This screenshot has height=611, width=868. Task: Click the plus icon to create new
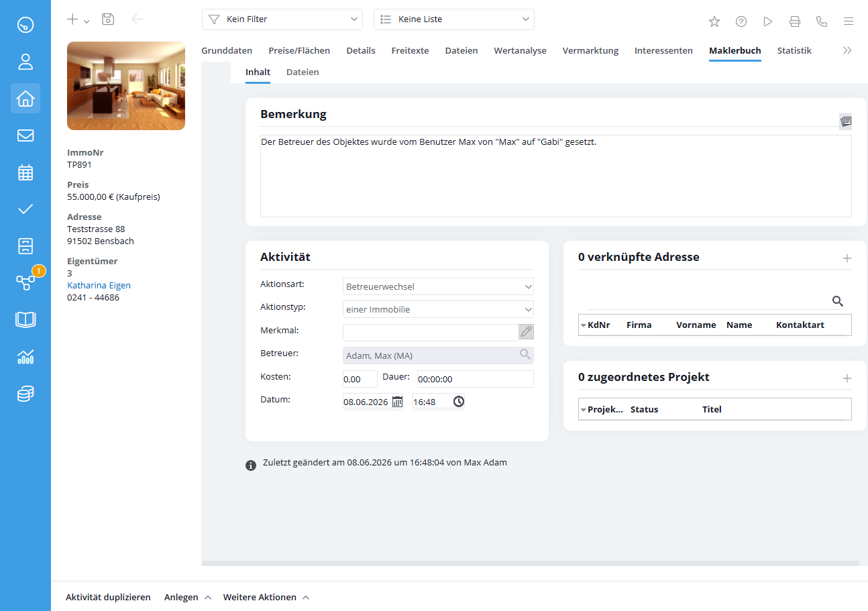72,19
